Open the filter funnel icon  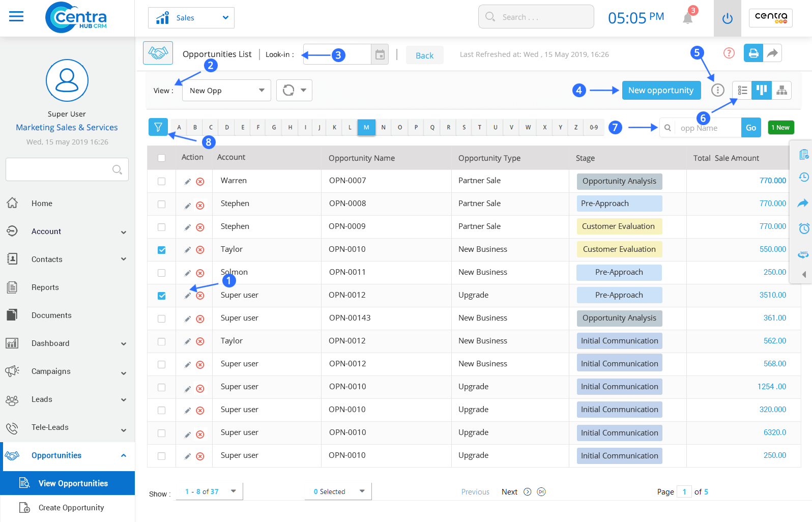click(x=158, y=127)
